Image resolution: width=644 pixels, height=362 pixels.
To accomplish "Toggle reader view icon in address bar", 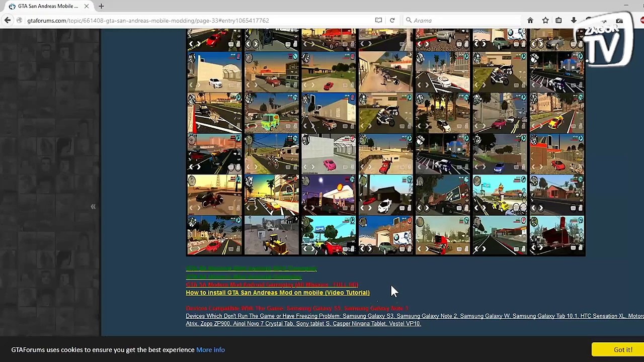I will pyautogui.click(x=378, y=21).
